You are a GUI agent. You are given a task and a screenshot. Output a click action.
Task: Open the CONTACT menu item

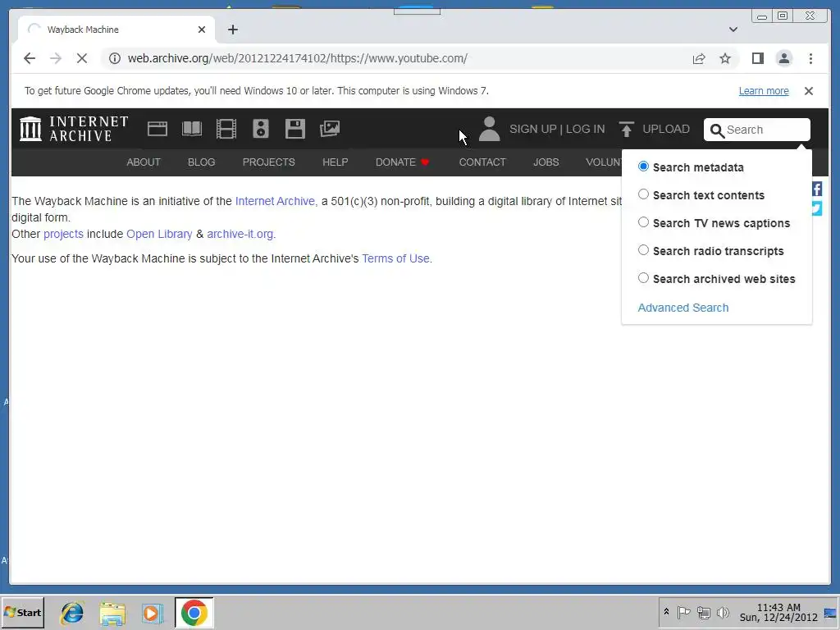[x=482, y=162]
